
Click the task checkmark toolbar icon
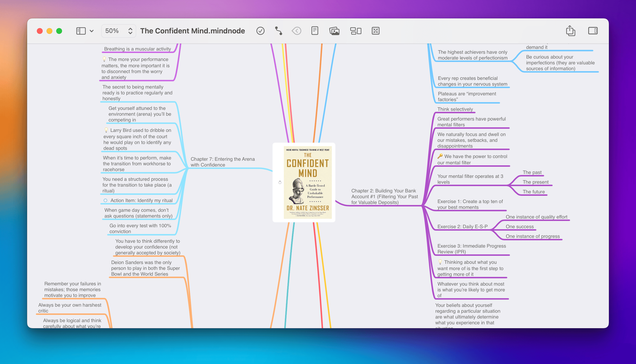pos(260,31)
